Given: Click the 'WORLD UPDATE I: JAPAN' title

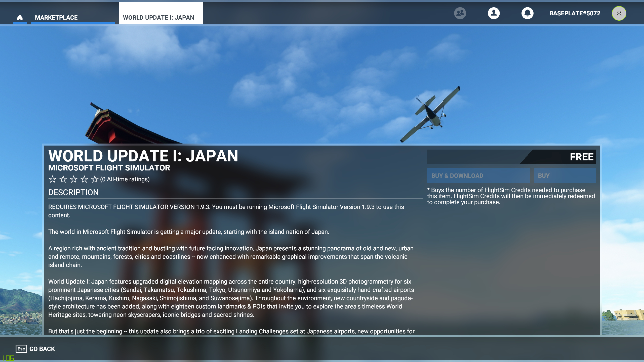Looking at the screenshot, I should 143,156.
